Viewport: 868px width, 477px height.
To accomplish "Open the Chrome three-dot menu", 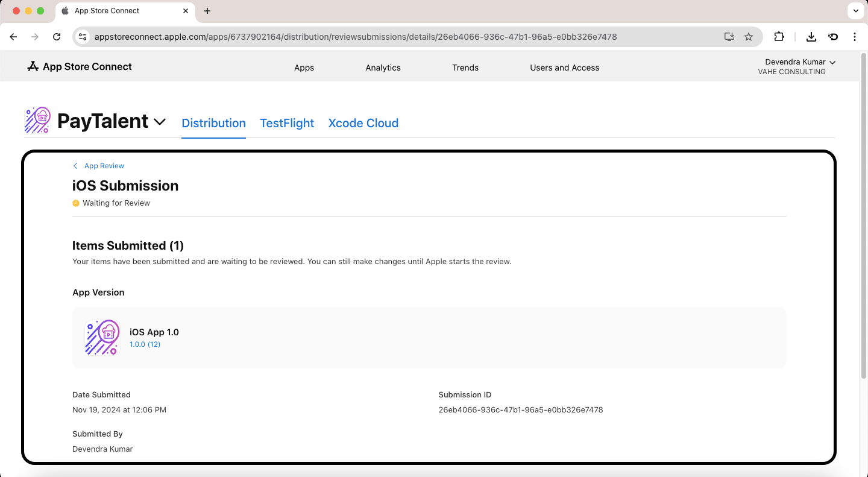I will tap(855, 37).
